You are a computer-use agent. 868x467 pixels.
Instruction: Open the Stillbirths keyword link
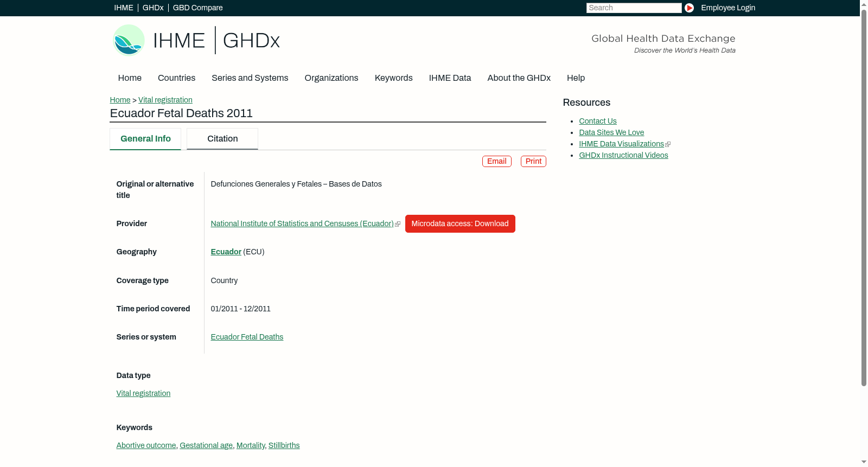tap(284, 445)
